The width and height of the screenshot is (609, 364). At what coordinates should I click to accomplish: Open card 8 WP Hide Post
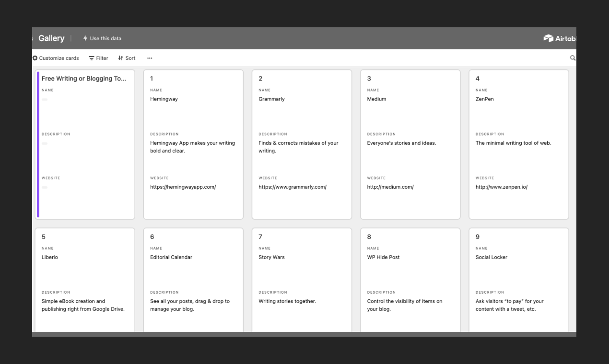pyautogui.click(x=410, y=280)
